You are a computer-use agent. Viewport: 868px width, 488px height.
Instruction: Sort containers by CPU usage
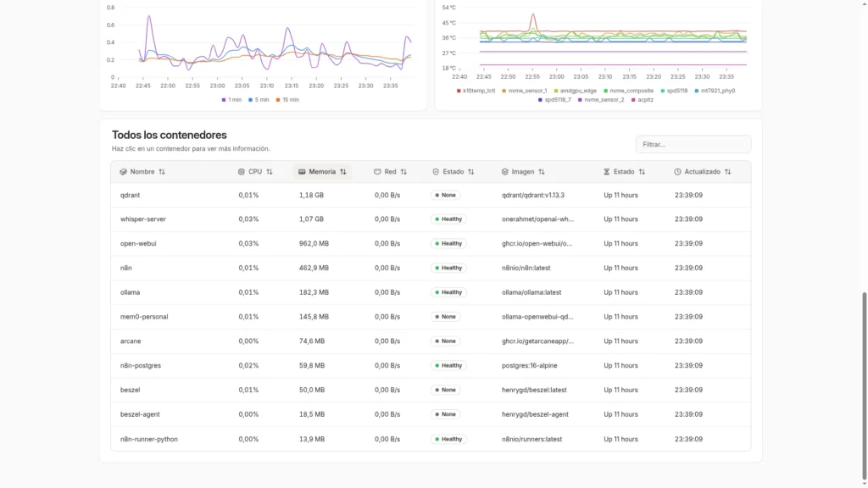click(x=255, y=171)
